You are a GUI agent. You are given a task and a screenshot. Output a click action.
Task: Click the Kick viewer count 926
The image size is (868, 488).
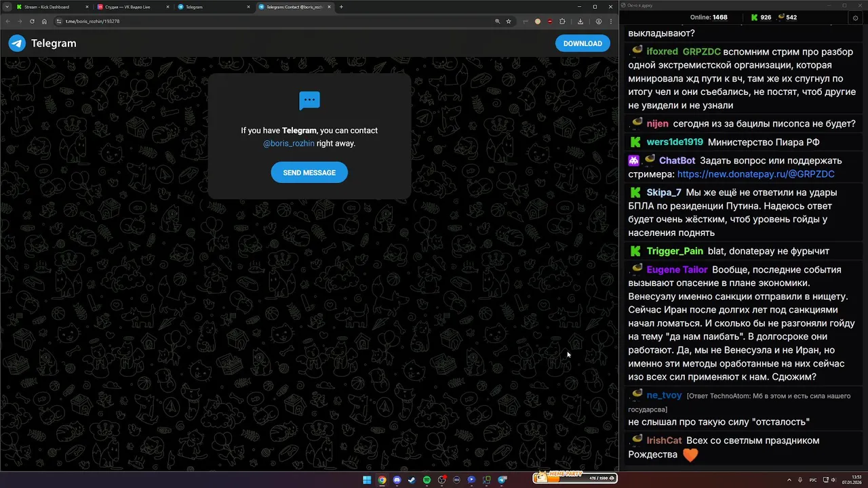[x=760, y=18]
